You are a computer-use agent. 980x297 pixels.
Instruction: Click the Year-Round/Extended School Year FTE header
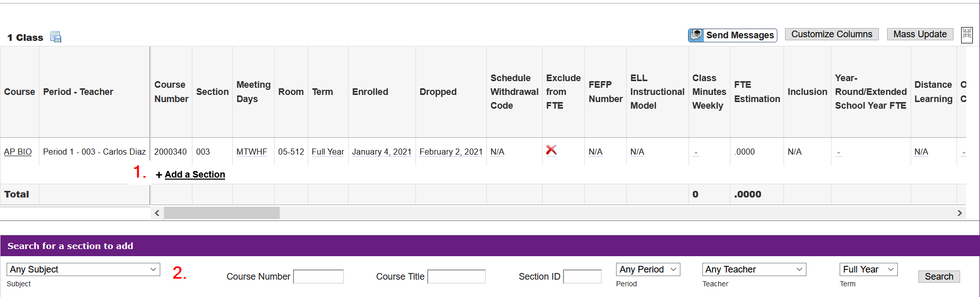pos(871,92)
